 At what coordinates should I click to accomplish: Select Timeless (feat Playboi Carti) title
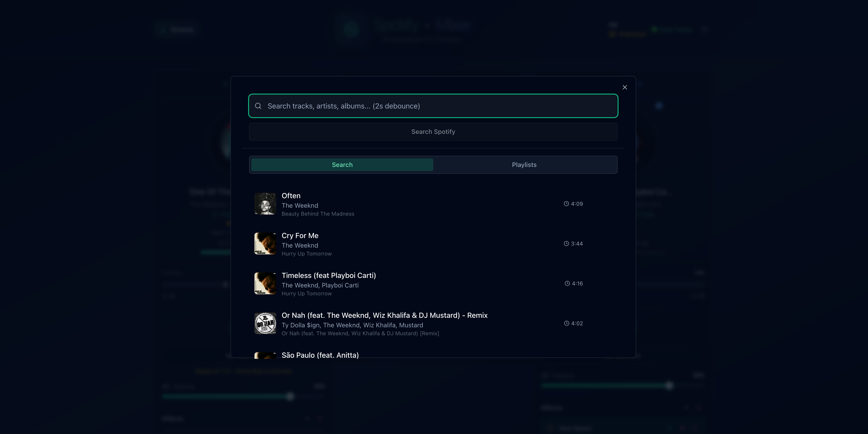[328, 275]
